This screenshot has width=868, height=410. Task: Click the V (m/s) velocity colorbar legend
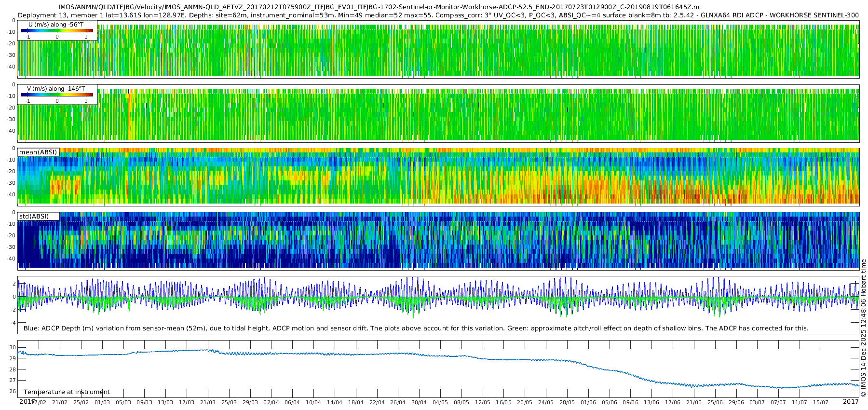(57, 95)
